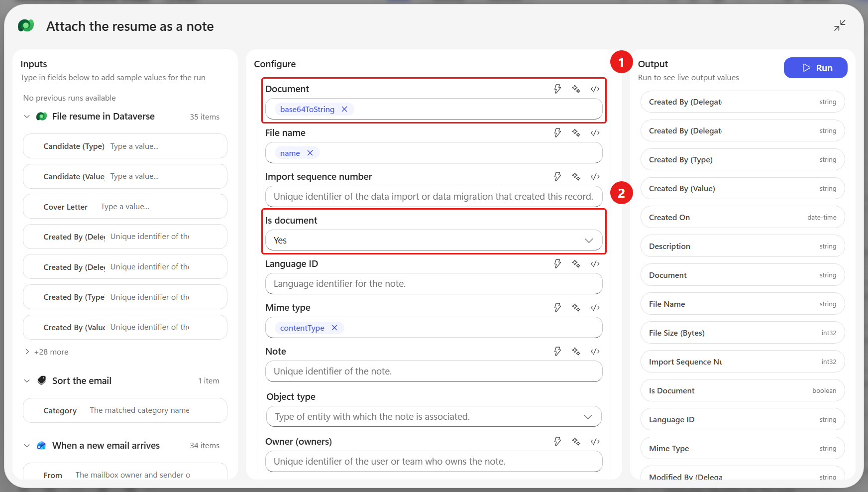868x492 pixels.
Task: Click the sparkle icon on Import sequence number
Action: click(x=576, y=177)
